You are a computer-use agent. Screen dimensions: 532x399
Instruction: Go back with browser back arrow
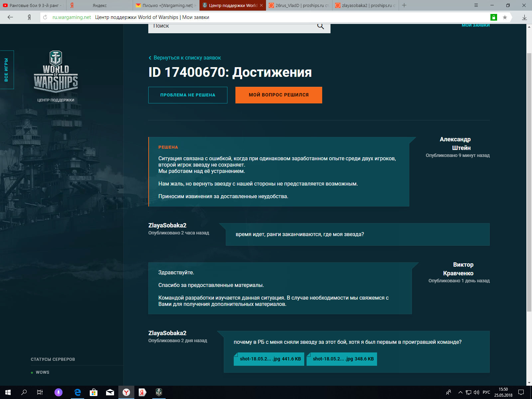click(x=10, y=17)
